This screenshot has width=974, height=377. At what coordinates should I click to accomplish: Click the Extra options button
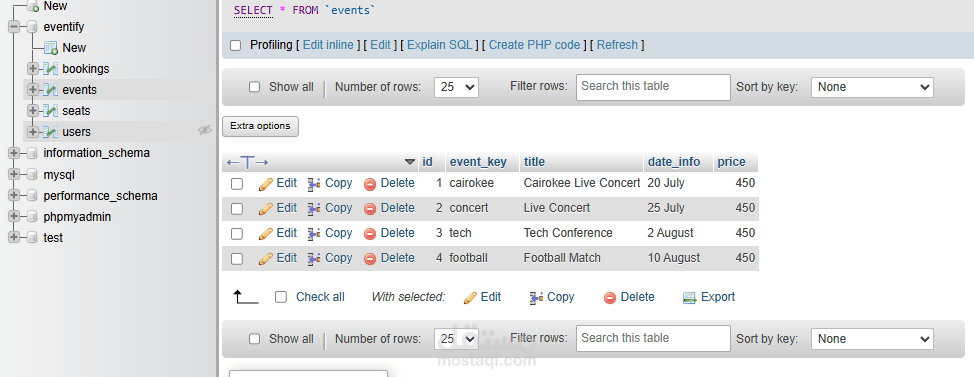pos(260,126)
